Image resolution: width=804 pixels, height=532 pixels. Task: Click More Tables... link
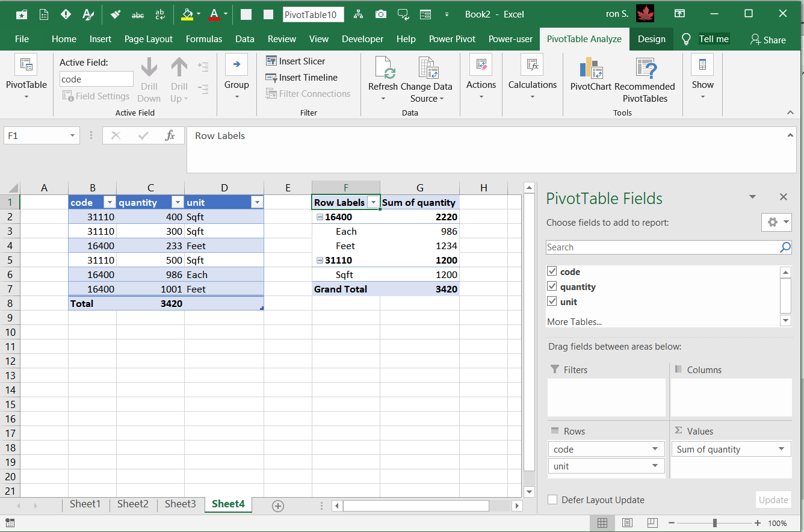(574, 322)
